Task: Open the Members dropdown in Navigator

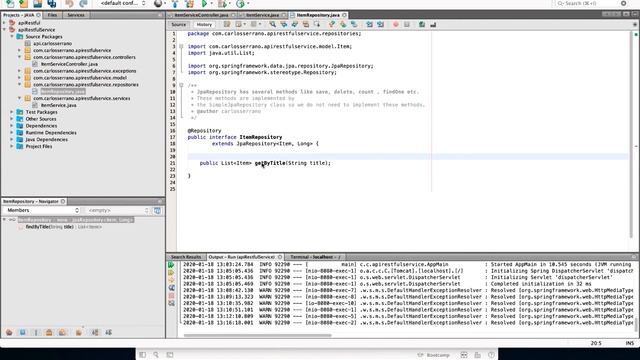Action: [x=42, y=210]
